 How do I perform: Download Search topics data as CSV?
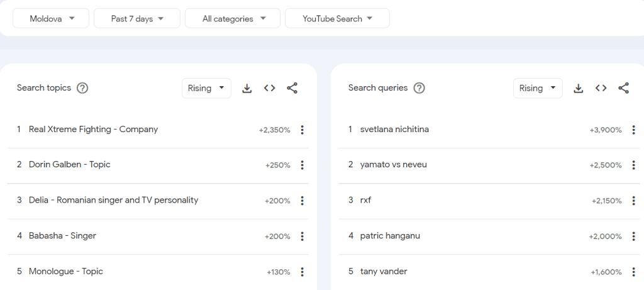[247, 88]
